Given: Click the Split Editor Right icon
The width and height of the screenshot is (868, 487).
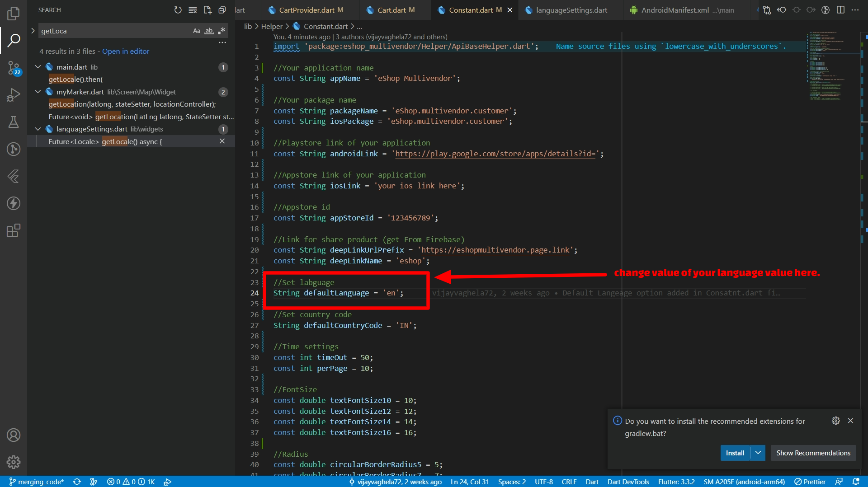Looking at the screenshot, I should [840, 10].
